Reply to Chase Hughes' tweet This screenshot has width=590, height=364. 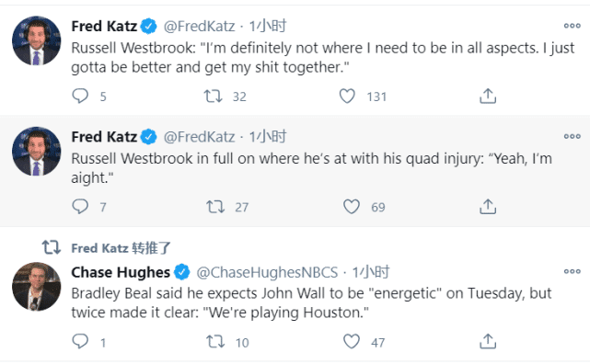(x=80, y=341)
